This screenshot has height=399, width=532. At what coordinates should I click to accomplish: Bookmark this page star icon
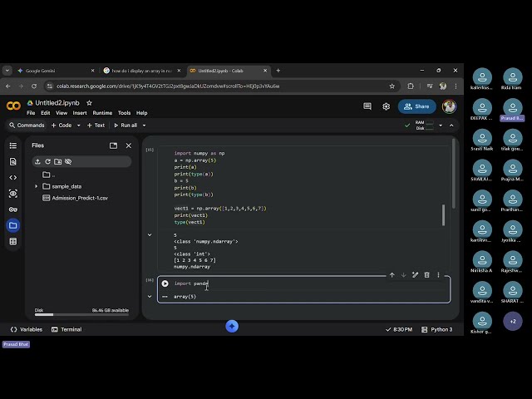point(392,86)
